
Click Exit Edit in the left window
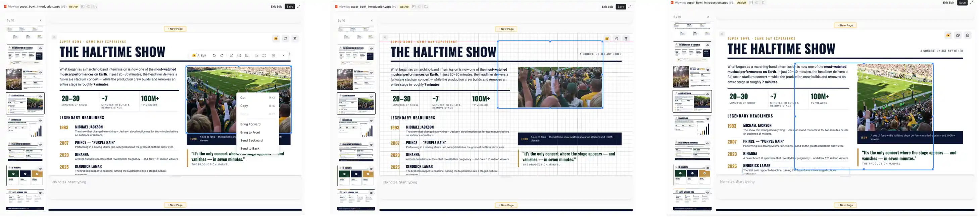pyautogui.click(x=276, y=6)
